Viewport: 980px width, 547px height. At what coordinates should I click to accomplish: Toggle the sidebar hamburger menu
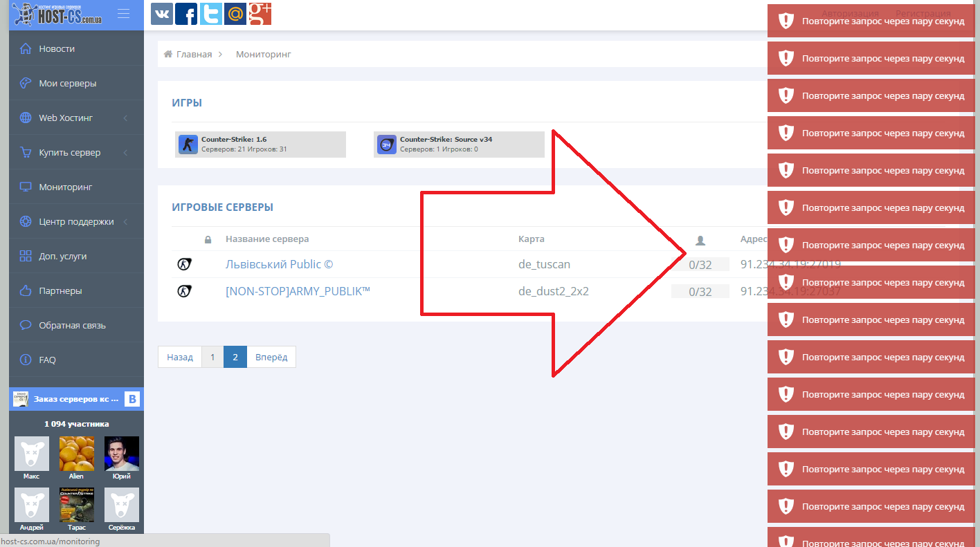coord(124,14)
